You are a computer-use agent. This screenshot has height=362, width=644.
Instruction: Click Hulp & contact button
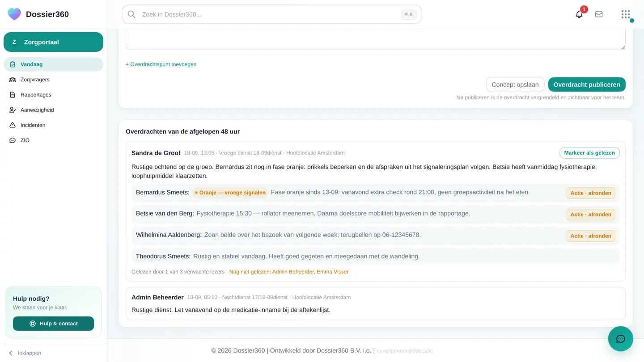[x=53, y=324]
